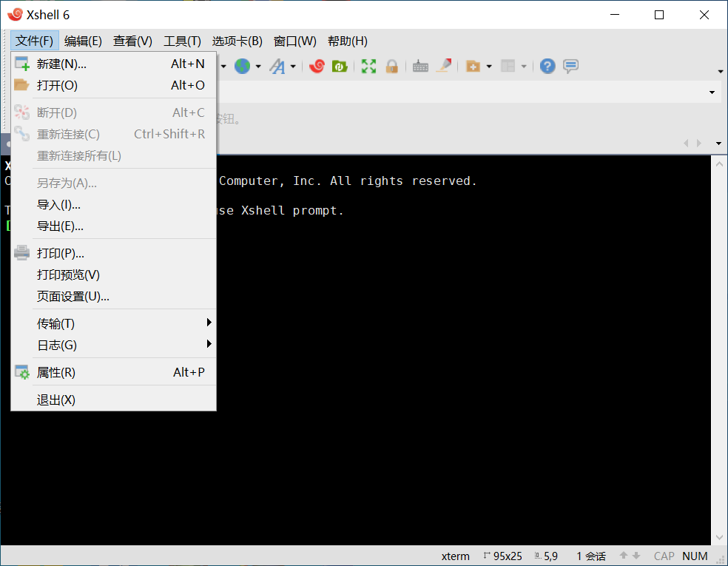Open the dropdown arrow next to the globe icon
728x566 pixels.
[258, 67]
